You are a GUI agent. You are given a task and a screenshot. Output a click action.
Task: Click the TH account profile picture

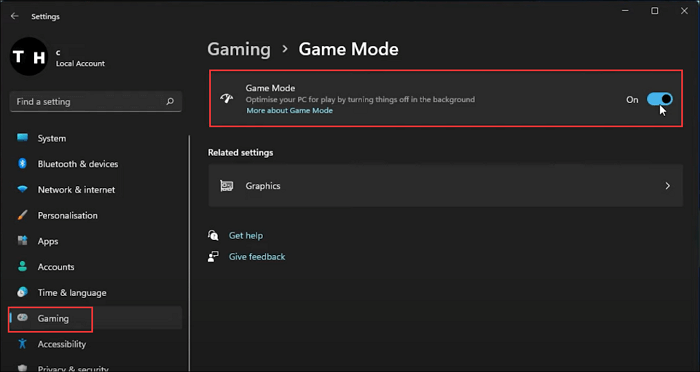(29, 56)
